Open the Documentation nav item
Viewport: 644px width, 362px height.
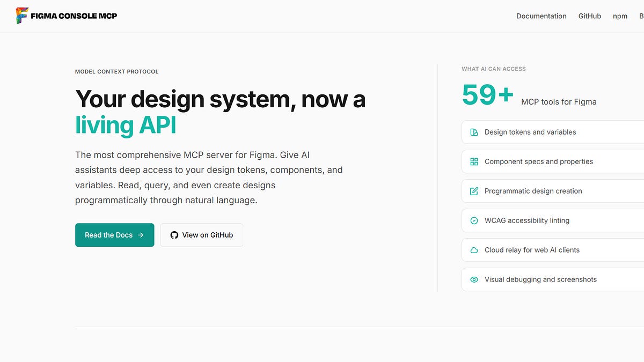click(x=541, y=16)
